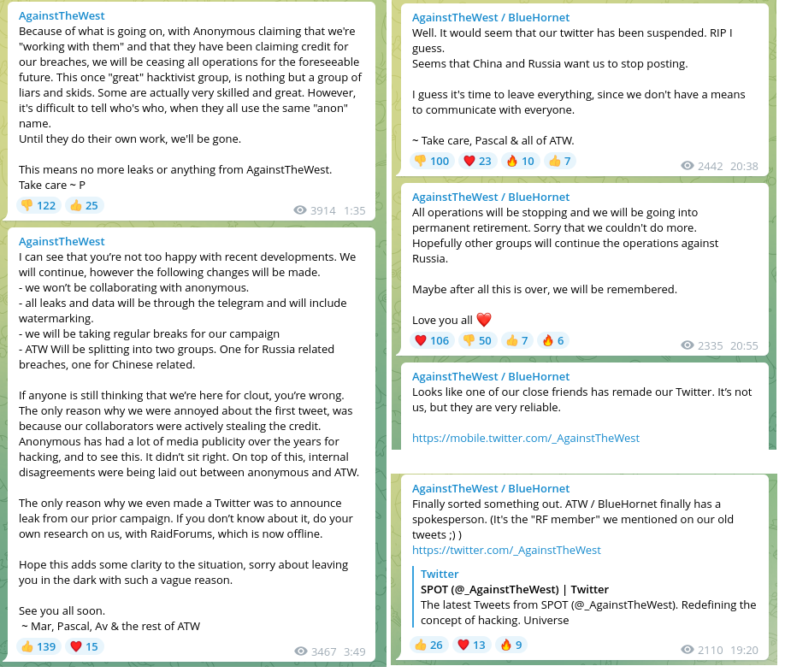785x672 pixels.
Task: Click the AgainstTheWest name on the 1:35 post
Action: pos(62,16)
